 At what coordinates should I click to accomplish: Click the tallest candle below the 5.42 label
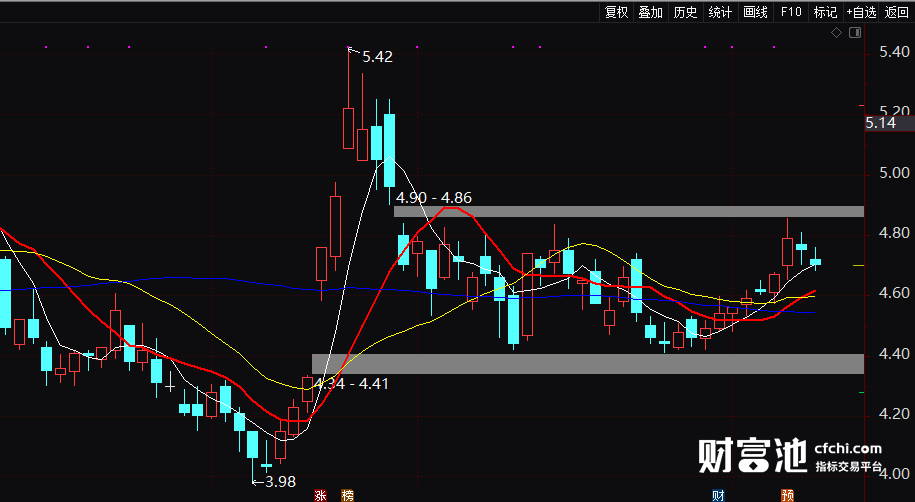[348, 128]
